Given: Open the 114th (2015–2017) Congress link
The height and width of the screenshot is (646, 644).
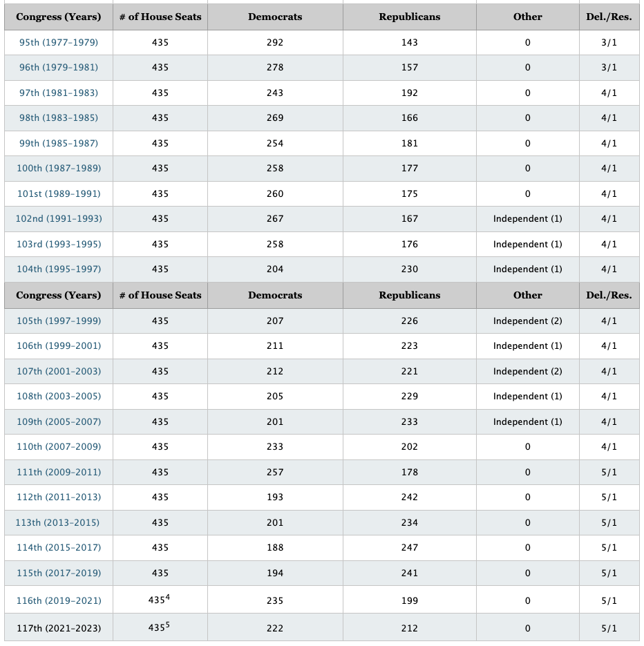Looking at the screenshot, I should tap(59, 548).
